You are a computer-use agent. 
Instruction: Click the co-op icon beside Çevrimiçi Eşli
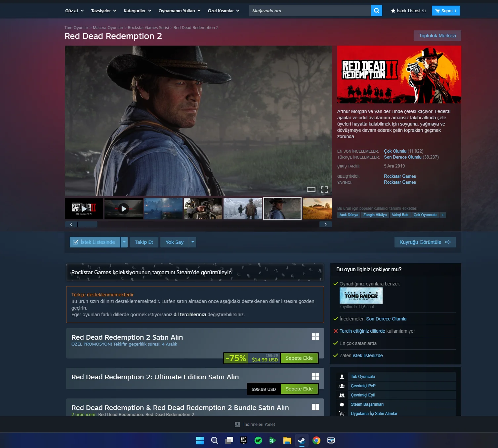[342, 395]
